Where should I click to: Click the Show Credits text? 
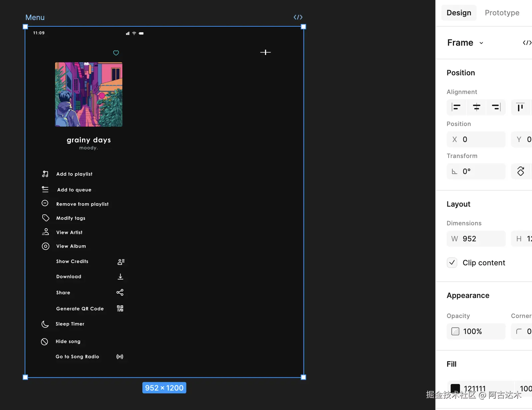pos(72,261)
